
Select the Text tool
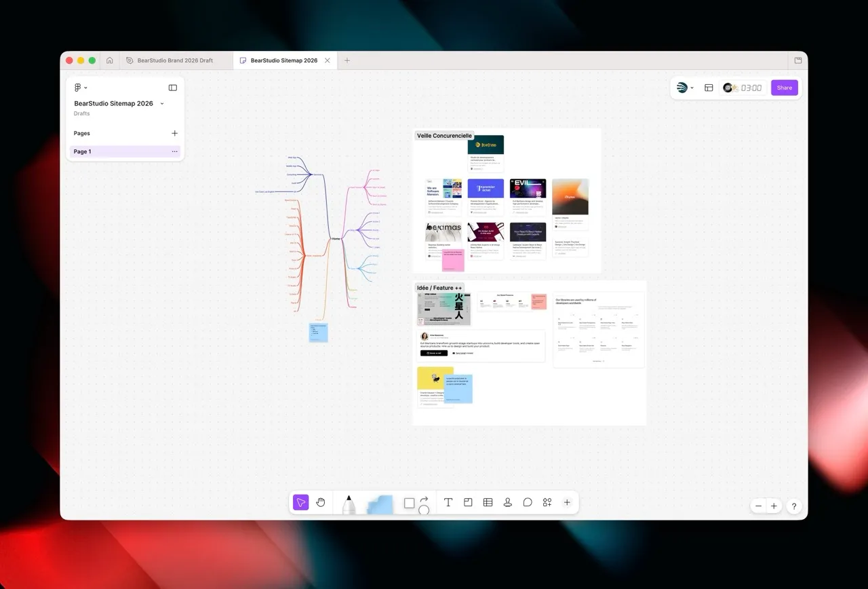pos(448,502)
